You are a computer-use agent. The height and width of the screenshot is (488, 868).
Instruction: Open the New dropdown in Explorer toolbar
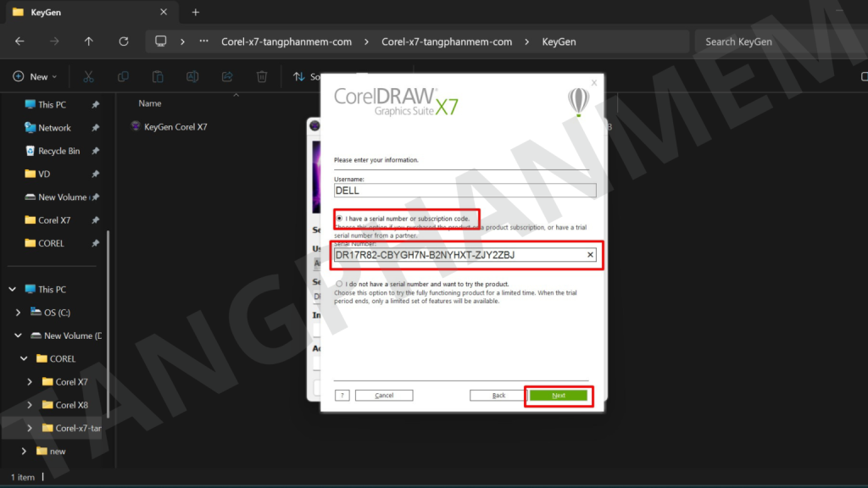click(36, 76)
